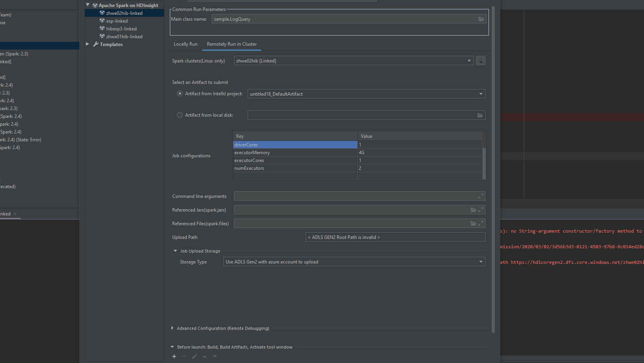Click the pencil edit icon under Before launch
The height and width of the screenshot is (363, 644).
click(x=194, y=356)
